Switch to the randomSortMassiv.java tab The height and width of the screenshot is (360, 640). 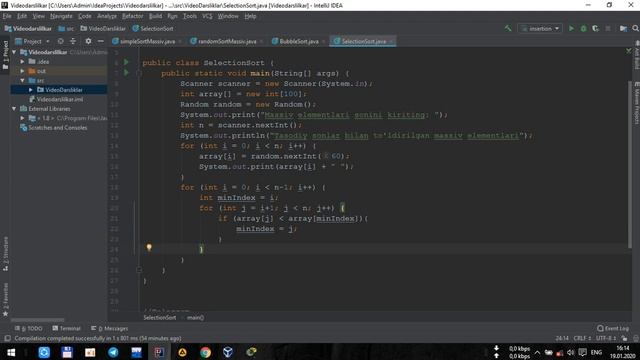click(227, 41)
